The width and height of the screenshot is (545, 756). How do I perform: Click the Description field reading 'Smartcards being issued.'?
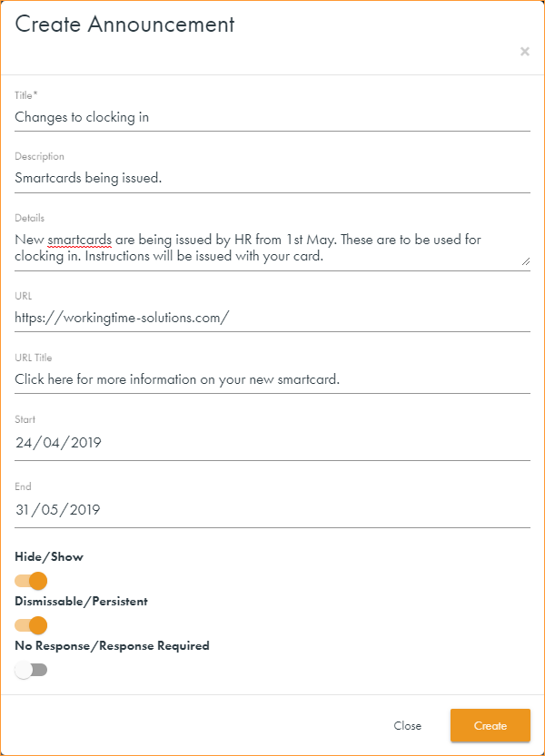[x=272, y=179]
